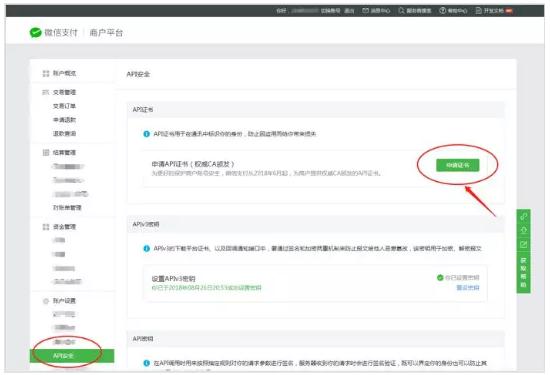This screenshot has width=550, height=375.
Task: Click the WeChat Pay green logo
Action: click(35, 33)
